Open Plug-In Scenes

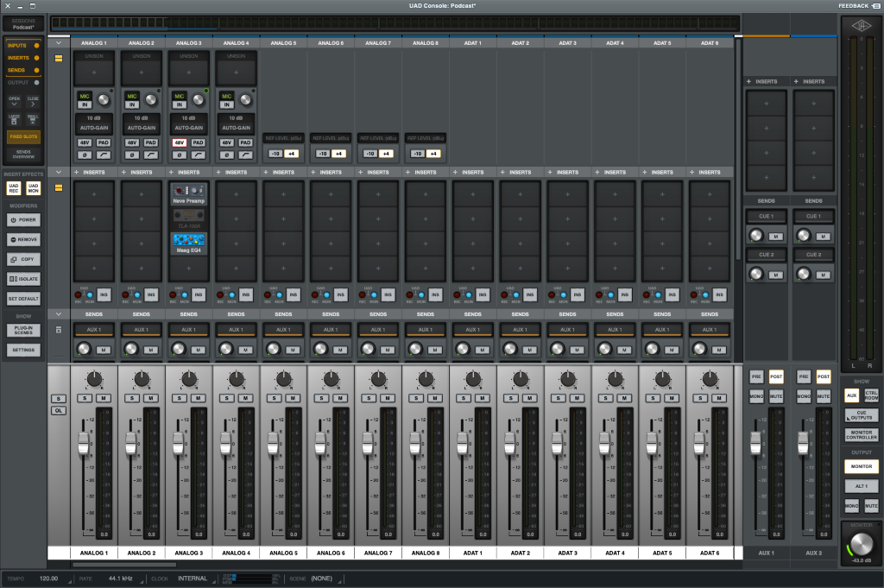[x=23, y=331]
